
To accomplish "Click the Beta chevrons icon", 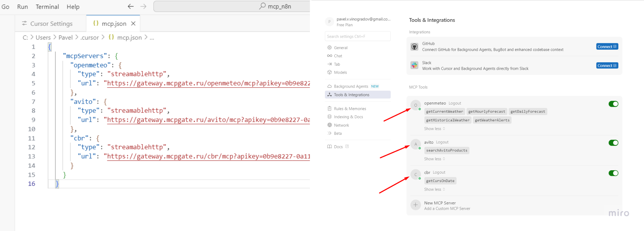I will (x=329, y=133).
